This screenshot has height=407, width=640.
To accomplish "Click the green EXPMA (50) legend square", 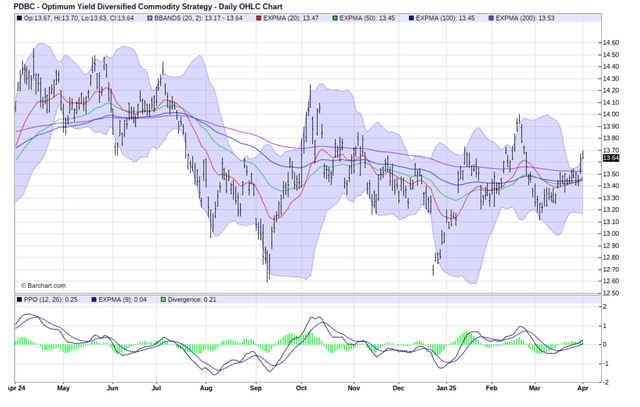I will click(x=335, y=18).
